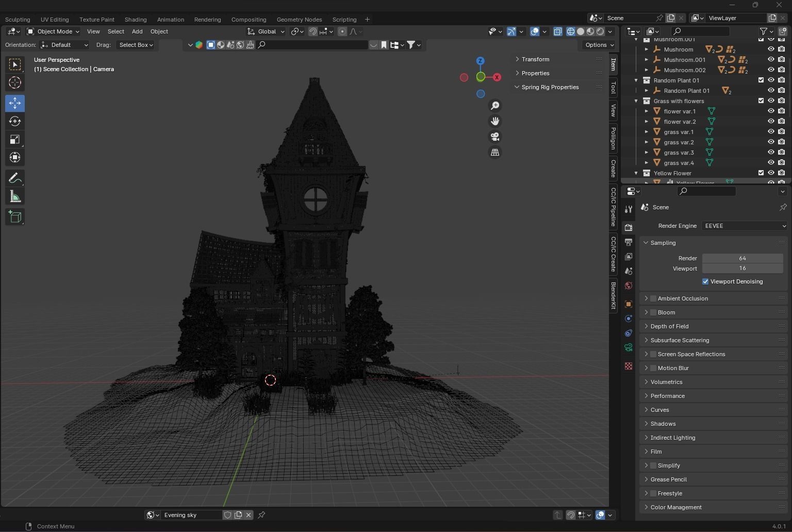Viewport: 792px width, 532px height.
Task: Pin the Scene properties with pin icon
Action: [x=783, y=207]
